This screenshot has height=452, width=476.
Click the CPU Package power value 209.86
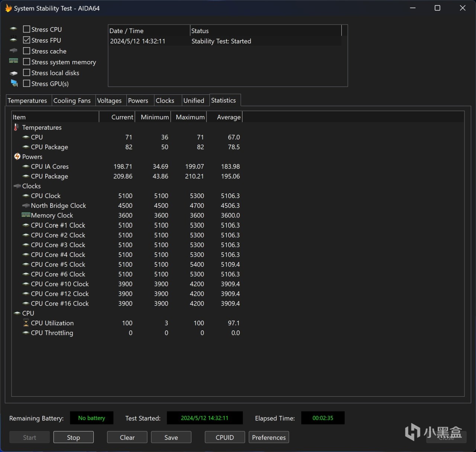(x=123, y=176)
